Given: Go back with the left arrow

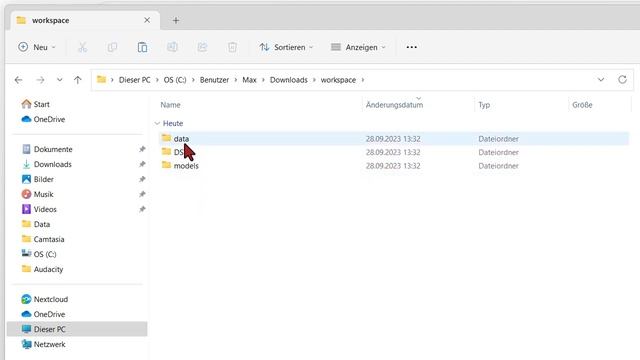Looking at the screenshot, I should pos(18,80).
